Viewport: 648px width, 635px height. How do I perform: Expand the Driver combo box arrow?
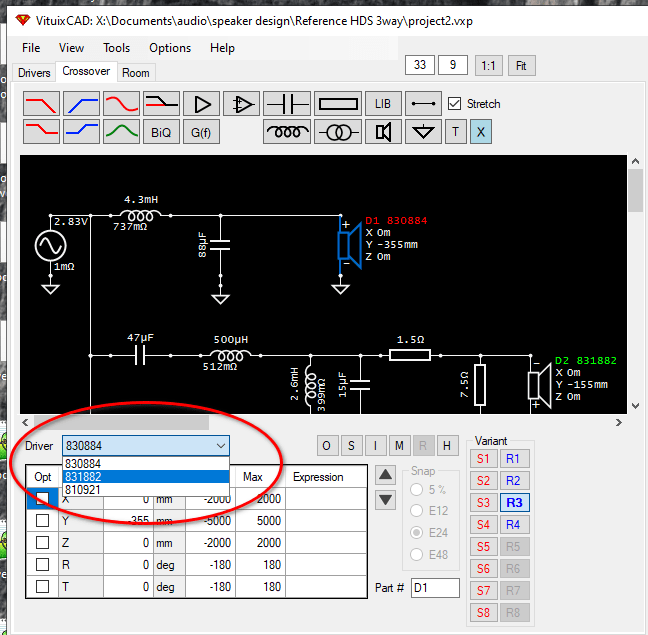coord(221,446)
